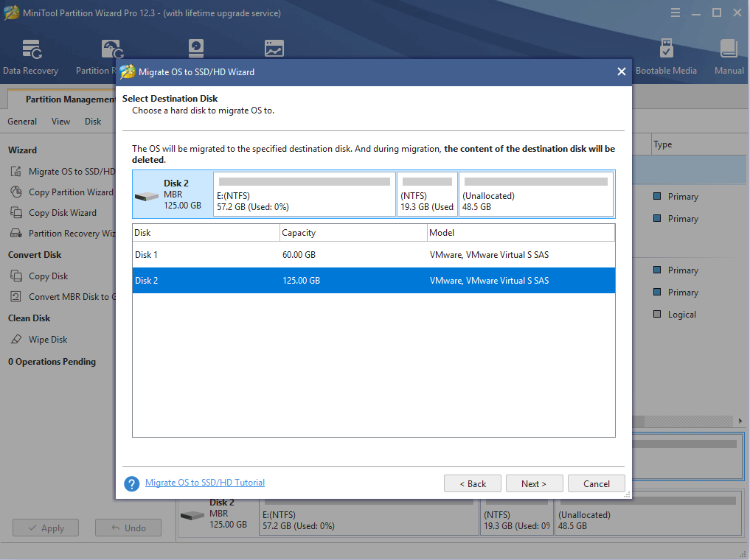Click the E:(NTFS) 57.2 GB partition in wizard preview
Image resolution: width=750 pixels, height=560 pixels.
[305, 194]
